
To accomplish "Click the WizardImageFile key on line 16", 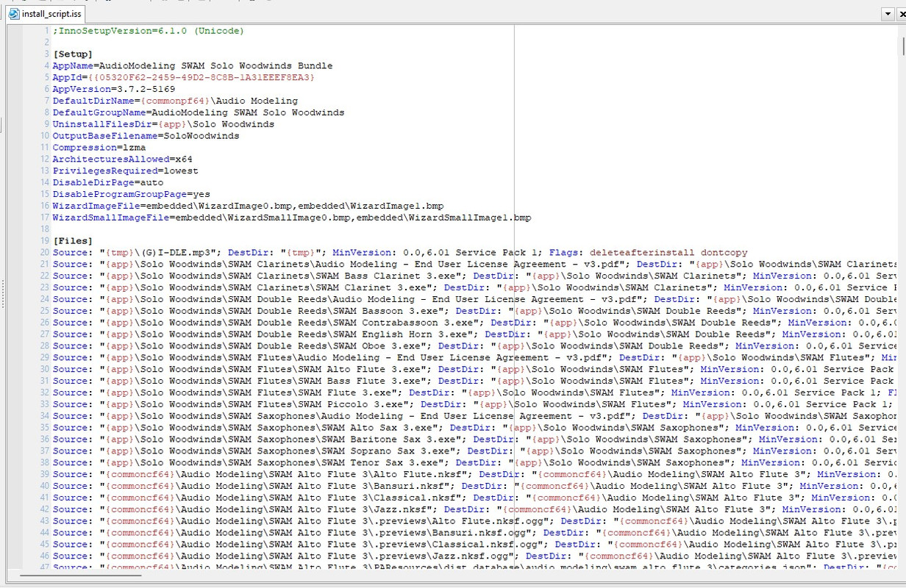I will pos(96,207).
